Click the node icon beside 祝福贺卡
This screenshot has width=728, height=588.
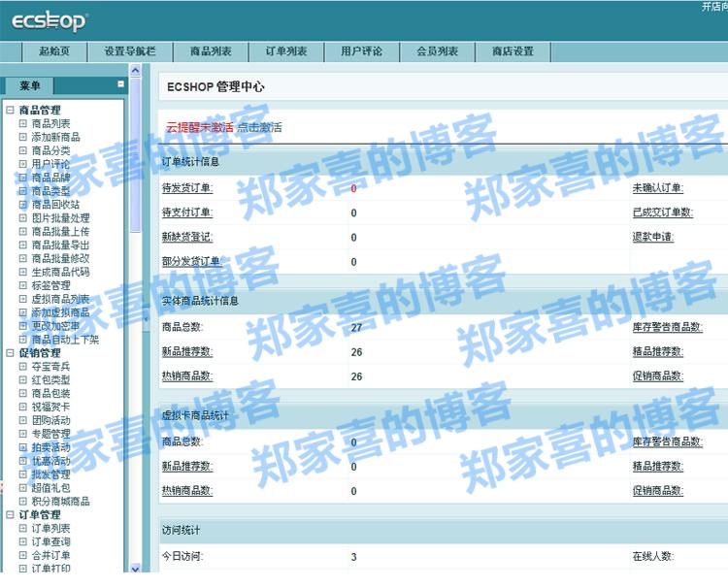point(22,407)
